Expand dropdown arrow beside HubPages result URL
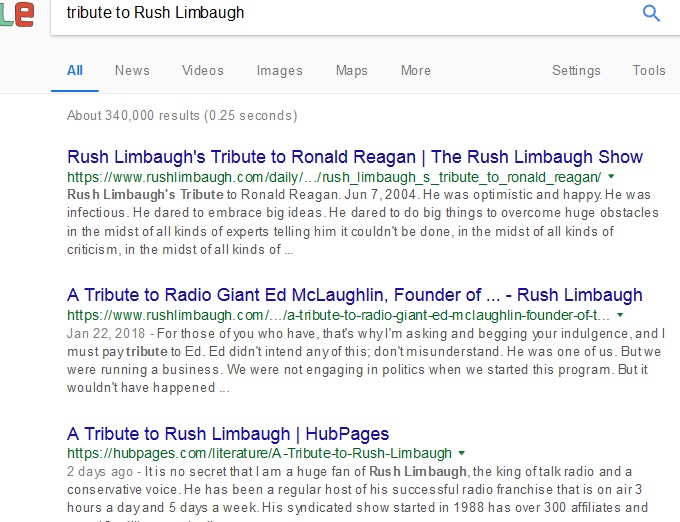The height and width of the screenshot is (522, 680). click(461, 453)
